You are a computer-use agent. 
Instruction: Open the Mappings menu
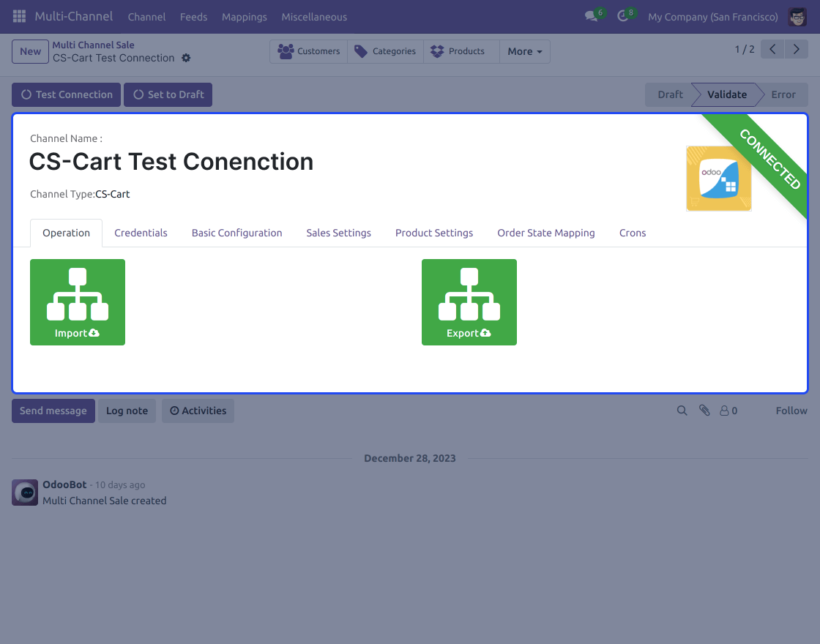click(245, 17)
